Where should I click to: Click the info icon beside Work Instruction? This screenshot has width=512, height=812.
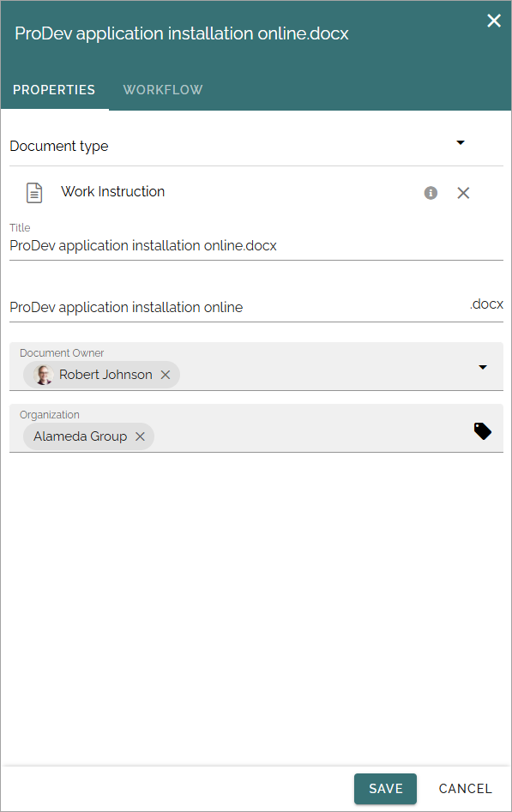click(x=431, y=193)
